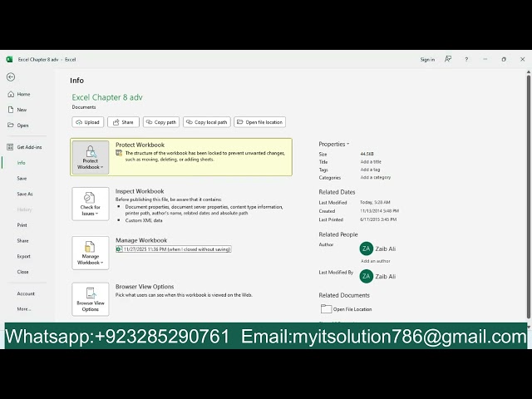532x399 pixels.
Task: Click the Open folder icon in sidebar
Action: [x=11, y=125]
